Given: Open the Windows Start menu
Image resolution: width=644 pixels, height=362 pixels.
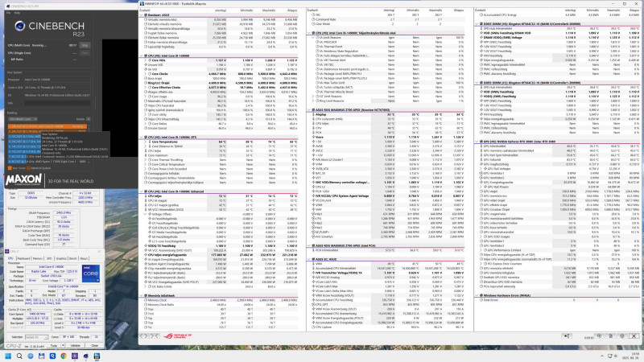Looking at the screenshot, I should point(8,356).
